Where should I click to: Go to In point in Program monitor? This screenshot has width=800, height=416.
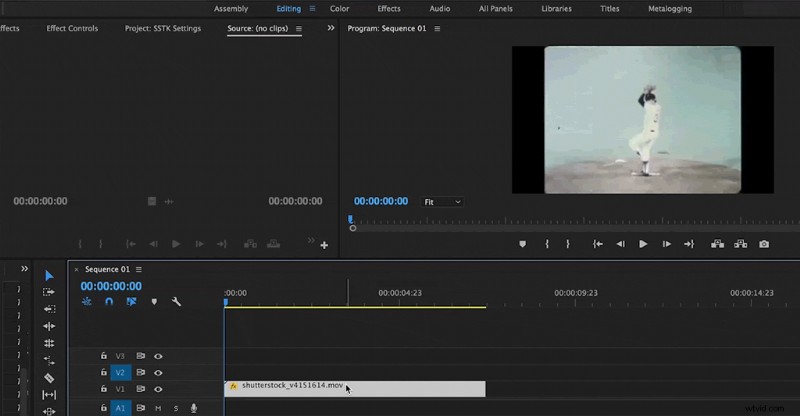click(x=597, y=244)
